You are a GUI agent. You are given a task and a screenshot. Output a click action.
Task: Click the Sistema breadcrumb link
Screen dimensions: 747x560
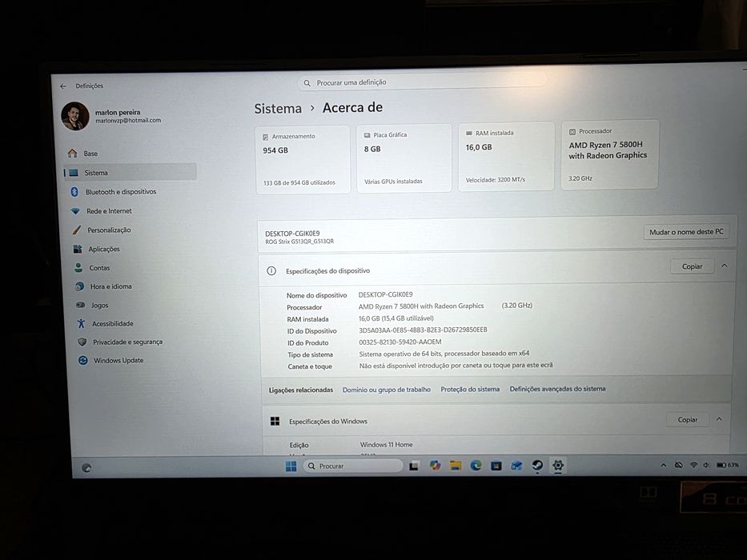(x=278, y=109)
